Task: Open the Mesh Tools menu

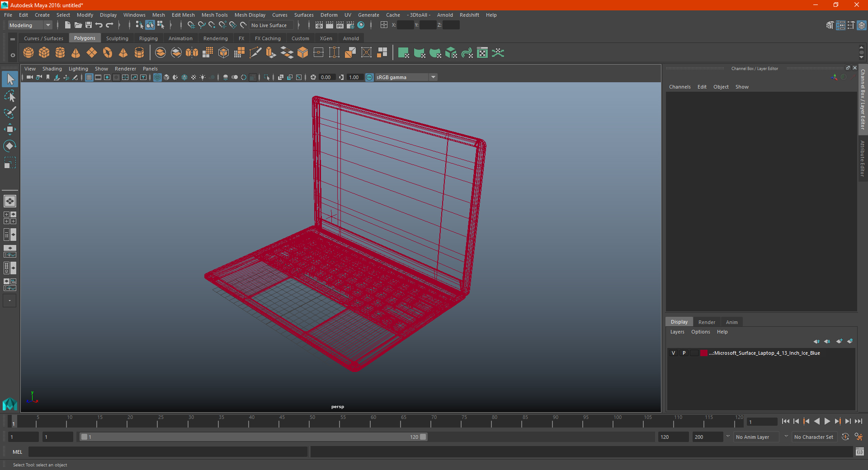Action: [215, 15]
